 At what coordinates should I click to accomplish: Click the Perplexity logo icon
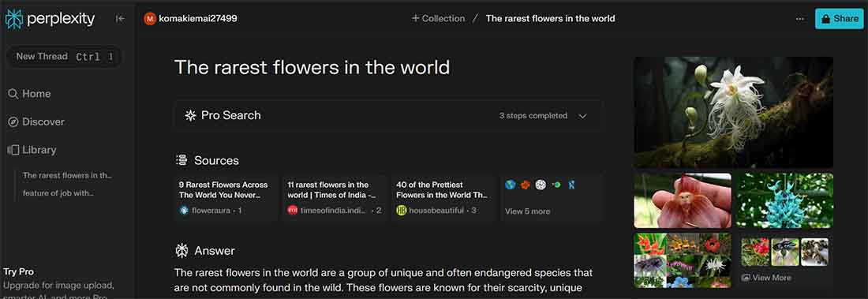click(14, 19)
